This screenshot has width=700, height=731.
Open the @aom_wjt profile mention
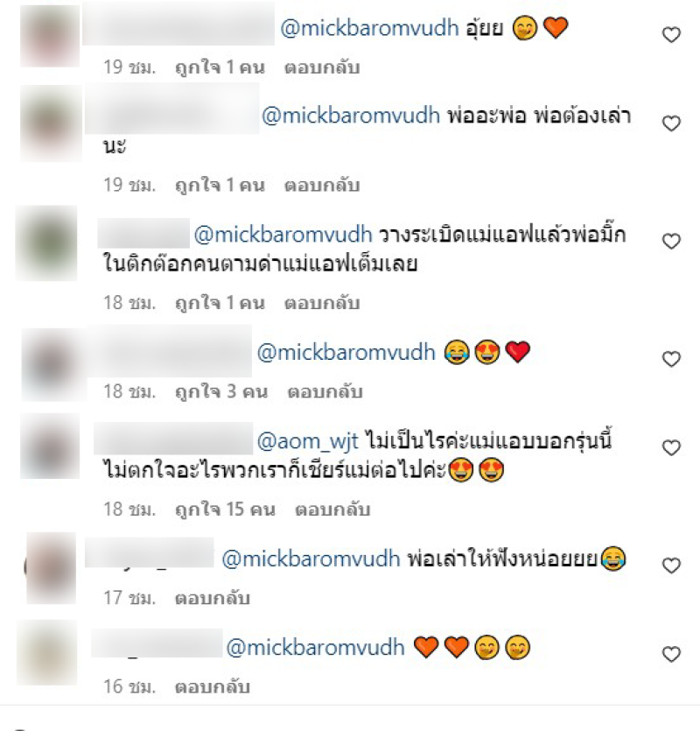point(308,441)
